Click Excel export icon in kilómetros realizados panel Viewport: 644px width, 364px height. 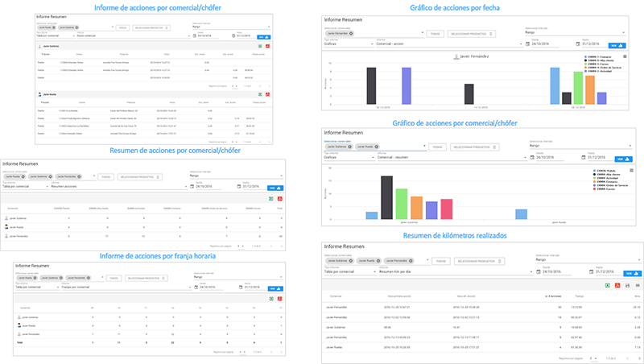point(608,285)
